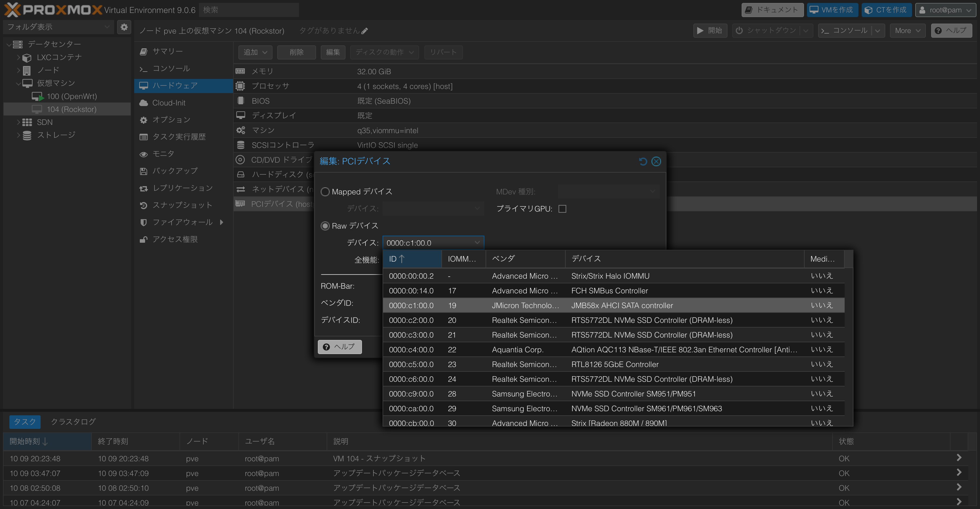Select the RTL8126 5GbE Controller row

614,364
